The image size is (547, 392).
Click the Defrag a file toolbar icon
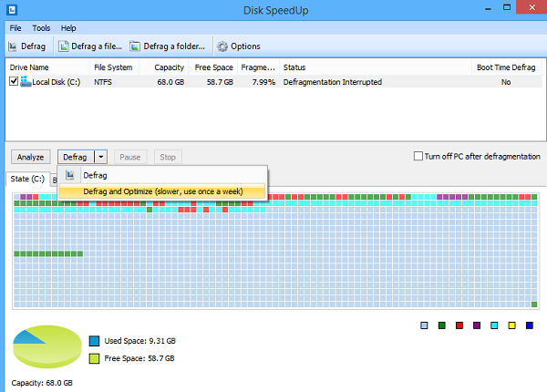point(64,46)
